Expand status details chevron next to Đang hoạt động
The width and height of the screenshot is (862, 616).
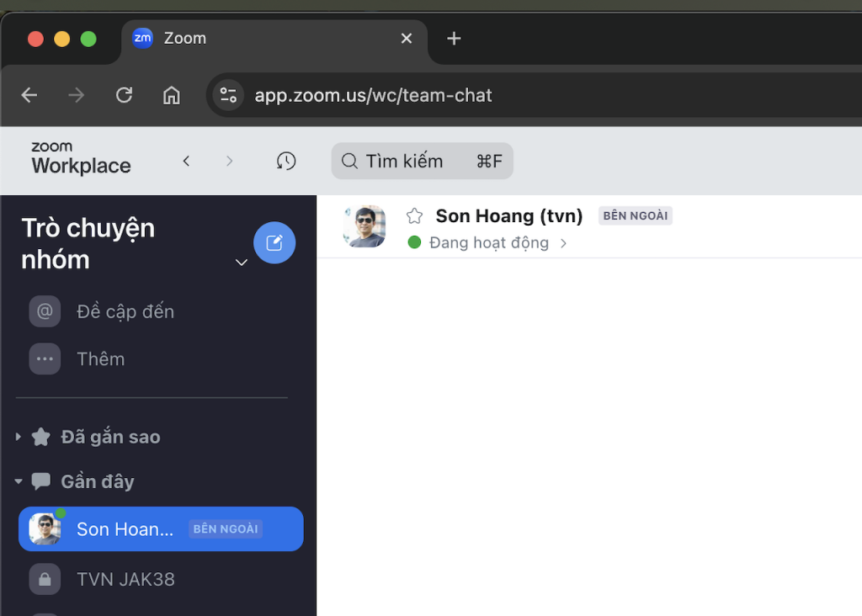563,243
